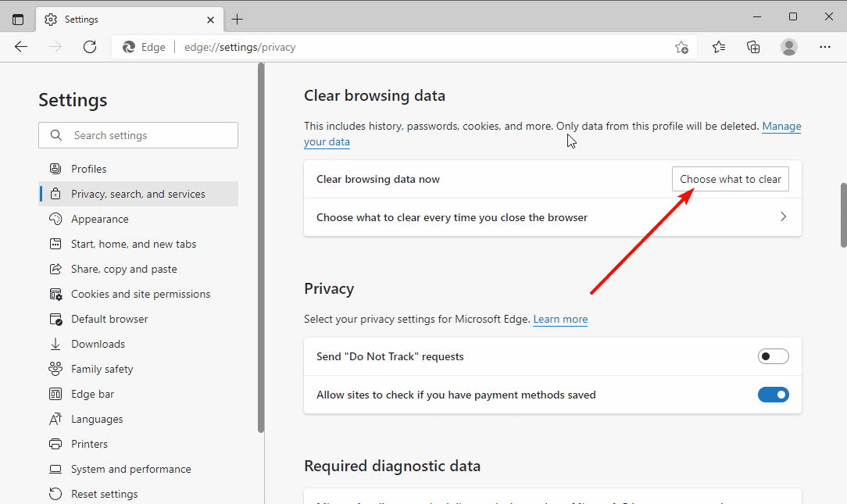Click the Edge bar icon
847x504 pixels.
55,394
